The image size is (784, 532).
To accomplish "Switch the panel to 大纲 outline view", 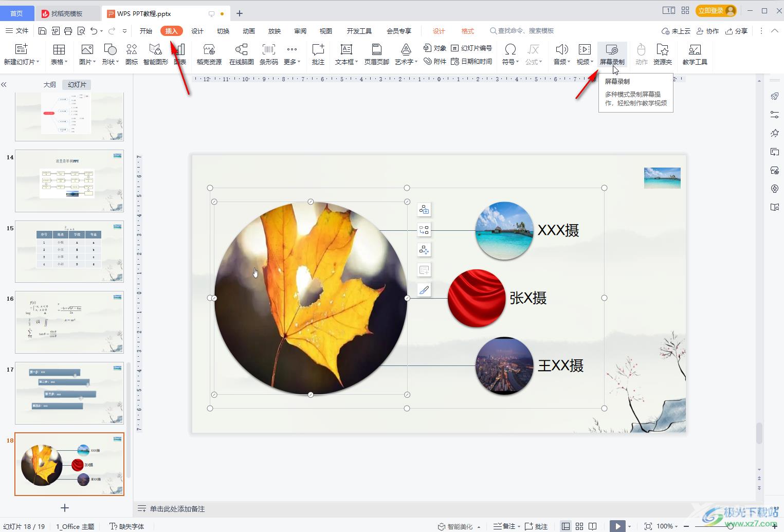I will tap(49, 84).
